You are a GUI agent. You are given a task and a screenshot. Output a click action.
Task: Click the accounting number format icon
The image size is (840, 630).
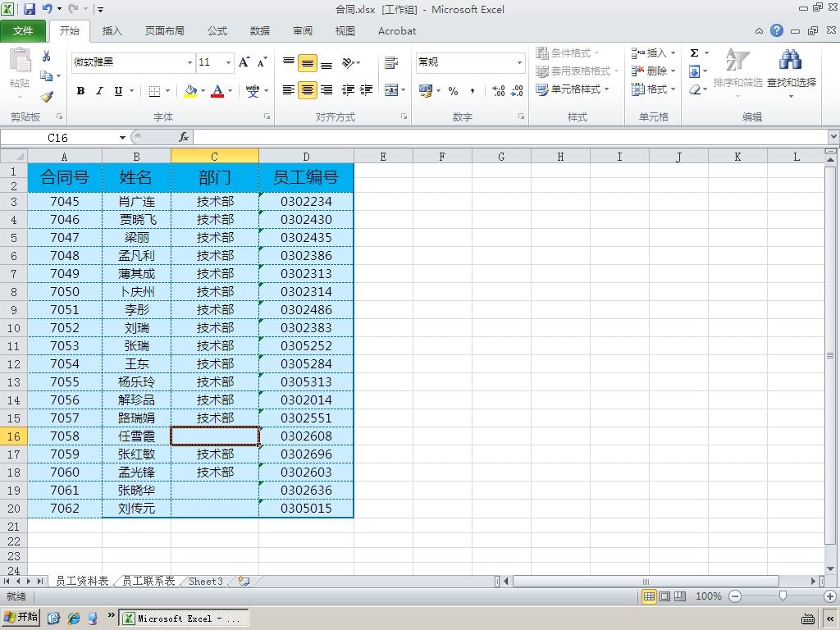coord(426,90)
